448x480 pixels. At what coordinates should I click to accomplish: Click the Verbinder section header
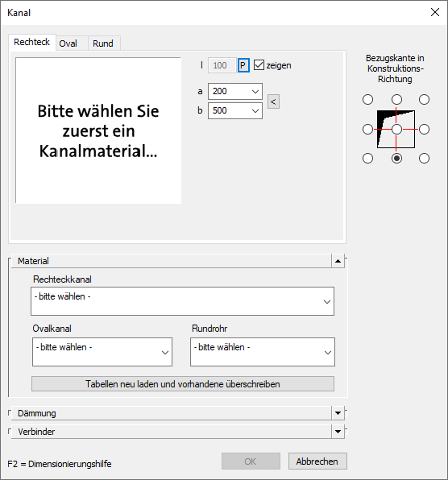[171, 432]
